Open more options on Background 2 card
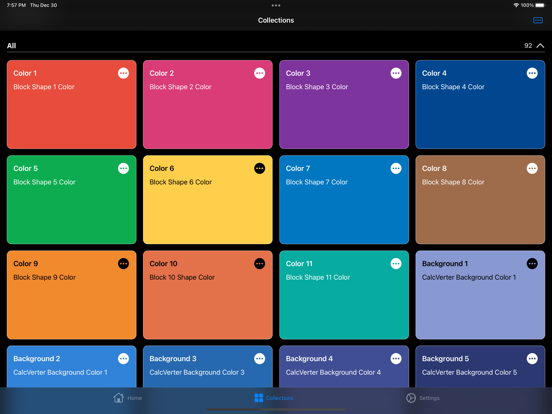The width and height of the screenshot is (552, 414). pyautogui.click(x=123, y=358)
